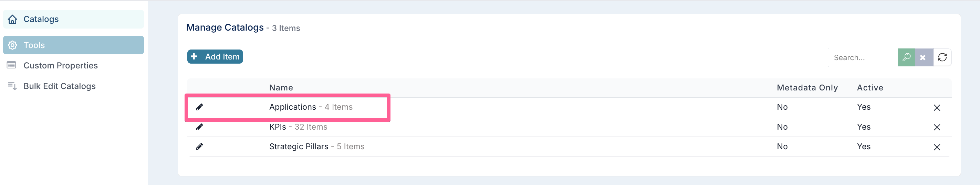Click the green magnifier search icon

907,57
